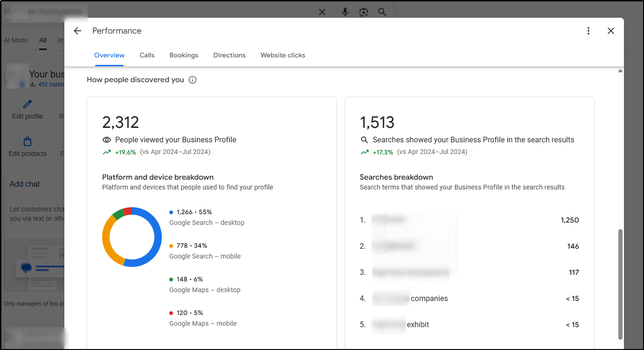
Task: Open Google Lens camera icon in search bar
Action: pyautogui.click(x=364, y=12)
